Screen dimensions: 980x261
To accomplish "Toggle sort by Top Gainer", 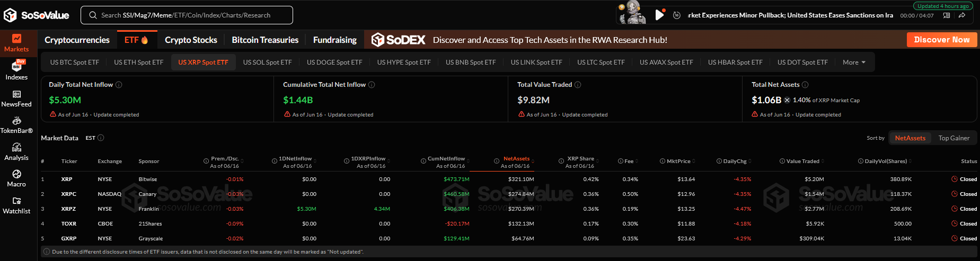I will pos(953,138).
